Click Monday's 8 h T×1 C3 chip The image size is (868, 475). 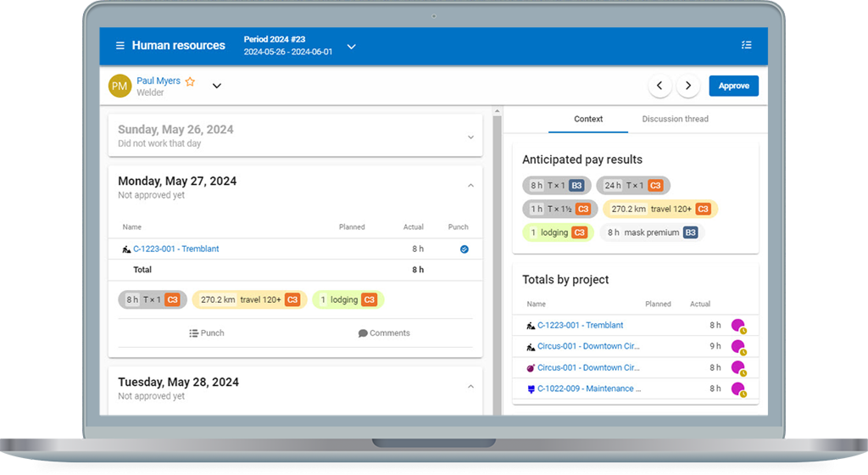point(153,300)
